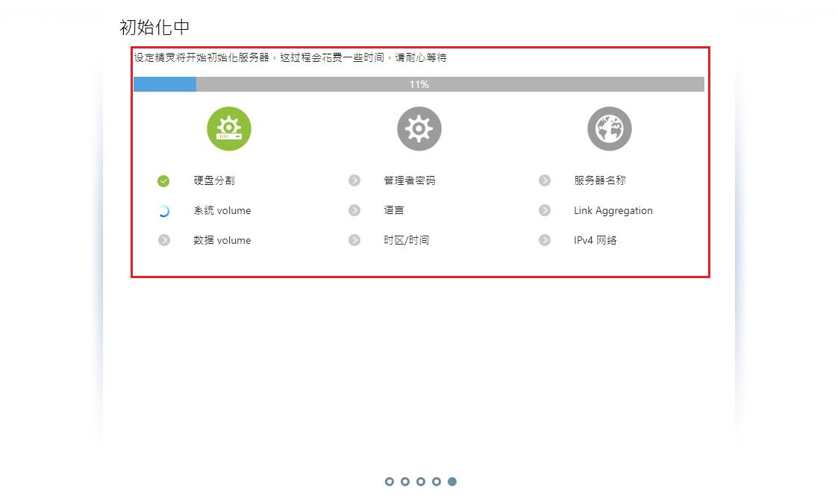Select the fifth filled page dot
This screenshot has width=838, height=504.
tap(452, 482)
